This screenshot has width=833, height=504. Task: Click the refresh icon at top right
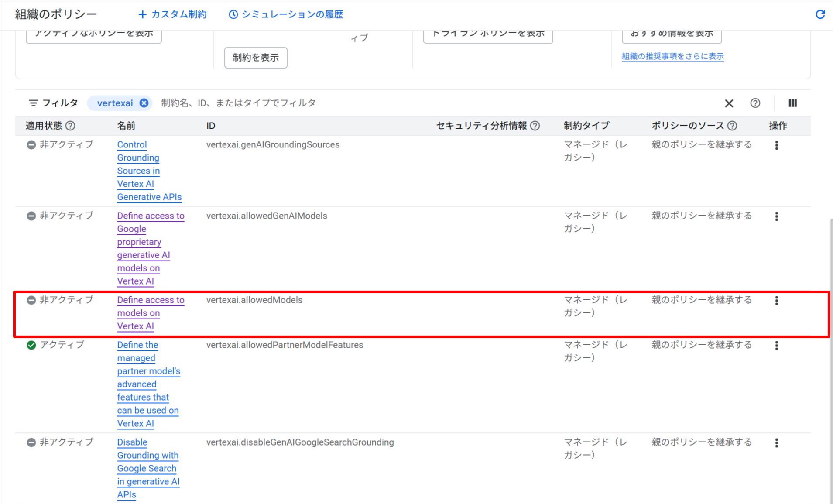point(820,14)
